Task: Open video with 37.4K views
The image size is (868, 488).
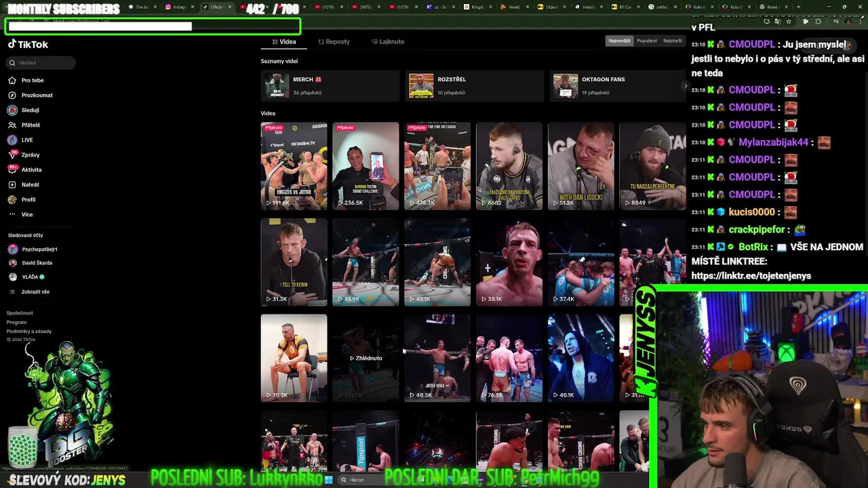Action: click(581, 262)
